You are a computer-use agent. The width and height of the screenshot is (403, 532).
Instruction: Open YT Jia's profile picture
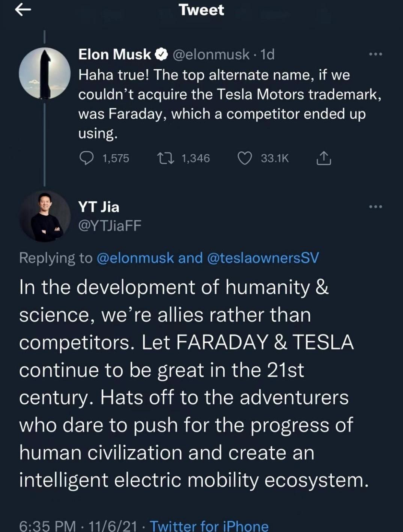[x=45, y=215]
